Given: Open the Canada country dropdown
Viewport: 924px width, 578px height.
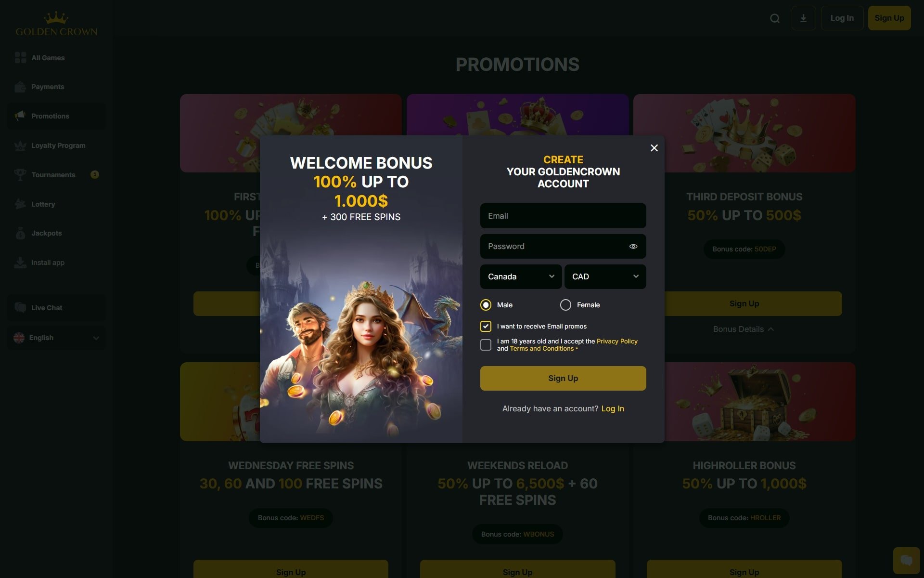Looking at the screenshot, I should pyautogui.click(x=521, y=276).
